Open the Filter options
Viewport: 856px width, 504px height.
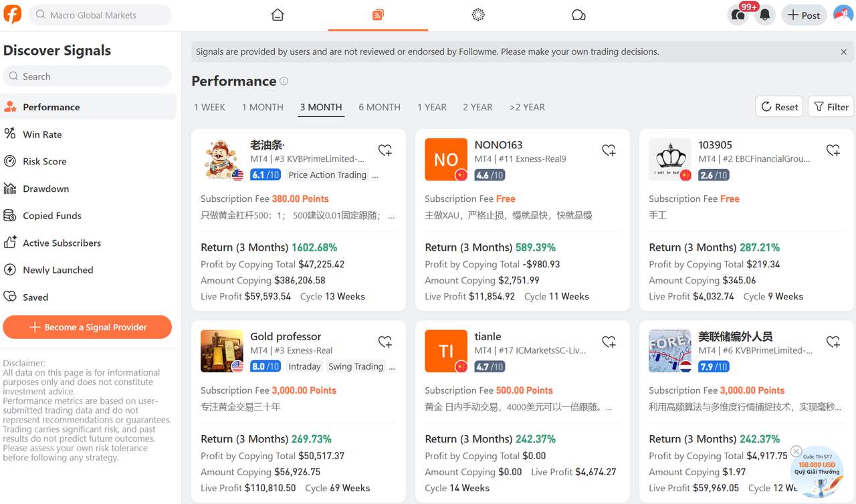point(831,106)
